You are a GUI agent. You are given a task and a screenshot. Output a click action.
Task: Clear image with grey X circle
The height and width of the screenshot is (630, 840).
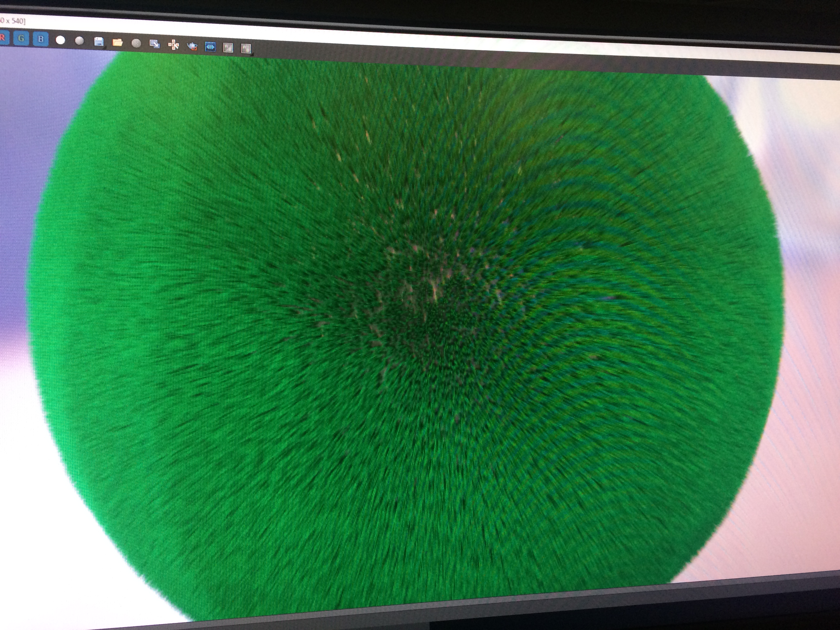136,43
